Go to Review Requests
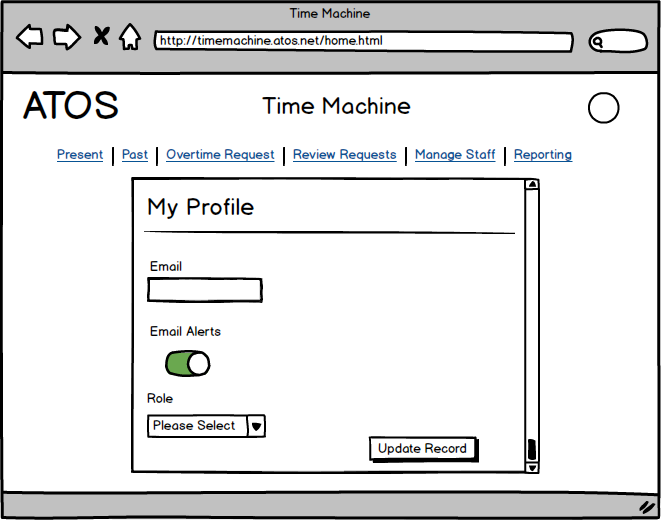The height and width of the screenshot is (520, 661). point(344,155)
